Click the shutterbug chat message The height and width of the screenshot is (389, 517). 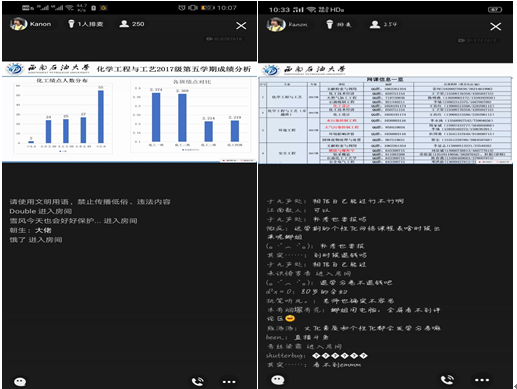pyautogui.click(x=317, y=356)
